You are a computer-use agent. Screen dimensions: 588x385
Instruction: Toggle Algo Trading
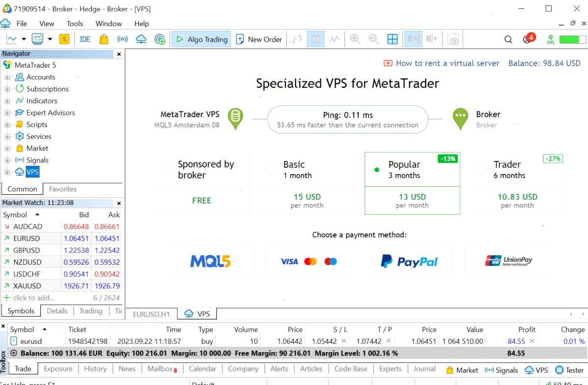pos(201,39)
